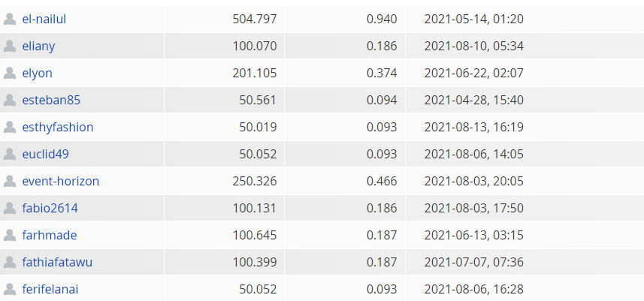Open the ferifelanai username link
This screenshot has height=301, width=644.
tap(50, 290)
